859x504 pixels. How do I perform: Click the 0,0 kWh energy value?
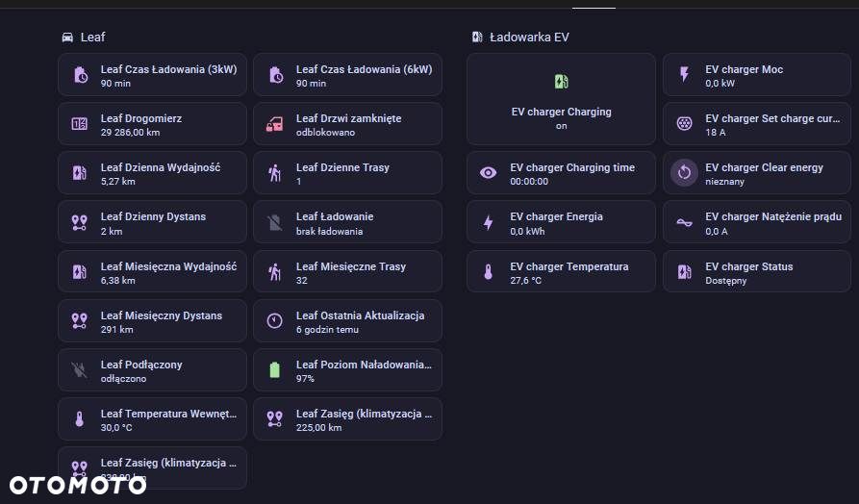click(x=527, y=231)
